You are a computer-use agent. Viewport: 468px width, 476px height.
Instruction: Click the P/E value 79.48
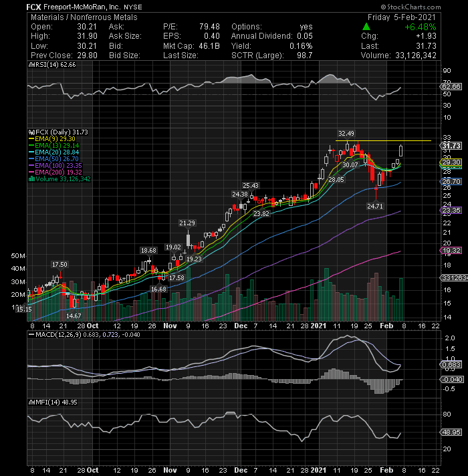[x=209, y=27]
